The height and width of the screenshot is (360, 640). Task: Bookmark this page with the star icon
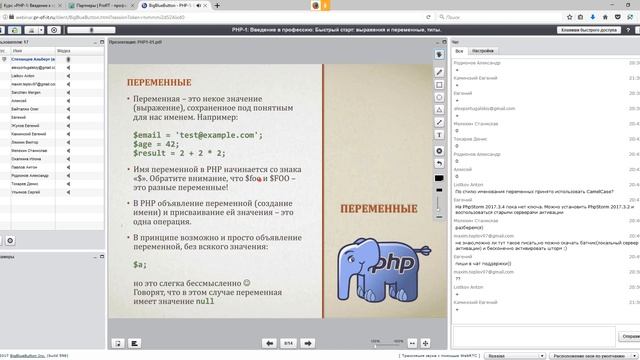point(570,17)
